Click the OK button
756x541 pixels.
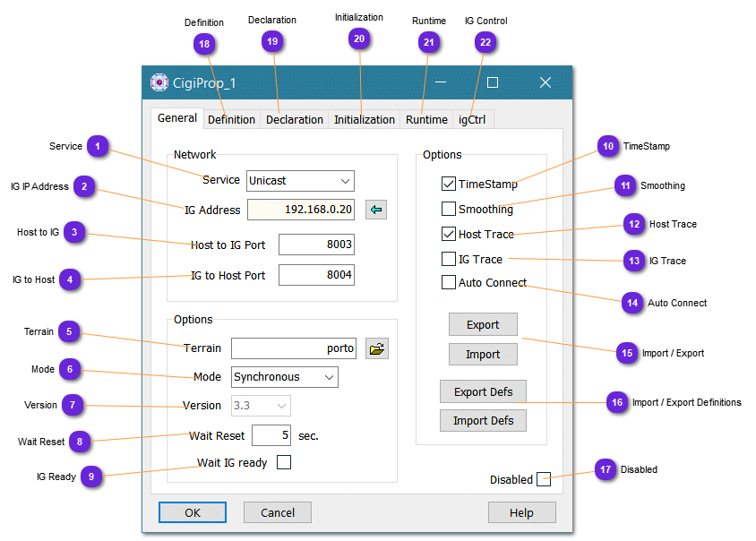coord(193,512)
